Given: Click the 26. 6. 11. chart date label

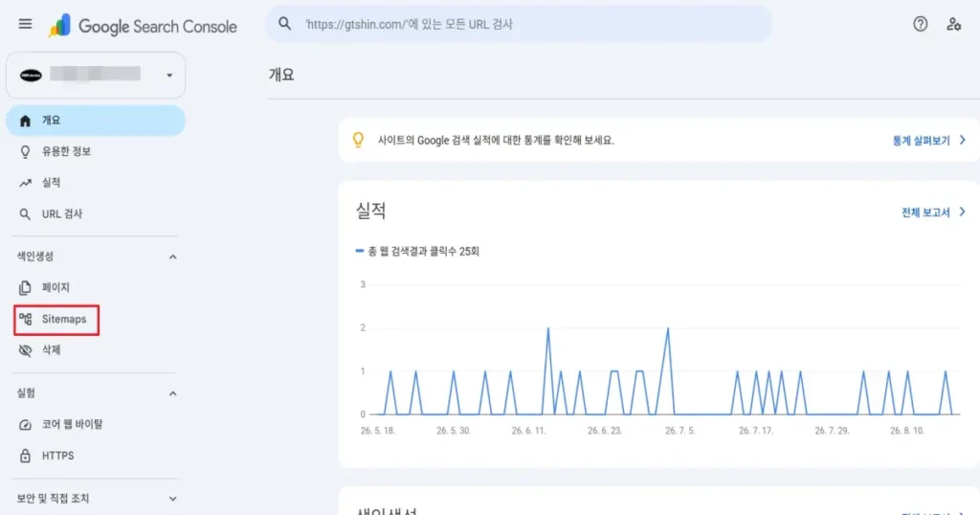Looking at the screenshot, I should [x=528, y=431].
